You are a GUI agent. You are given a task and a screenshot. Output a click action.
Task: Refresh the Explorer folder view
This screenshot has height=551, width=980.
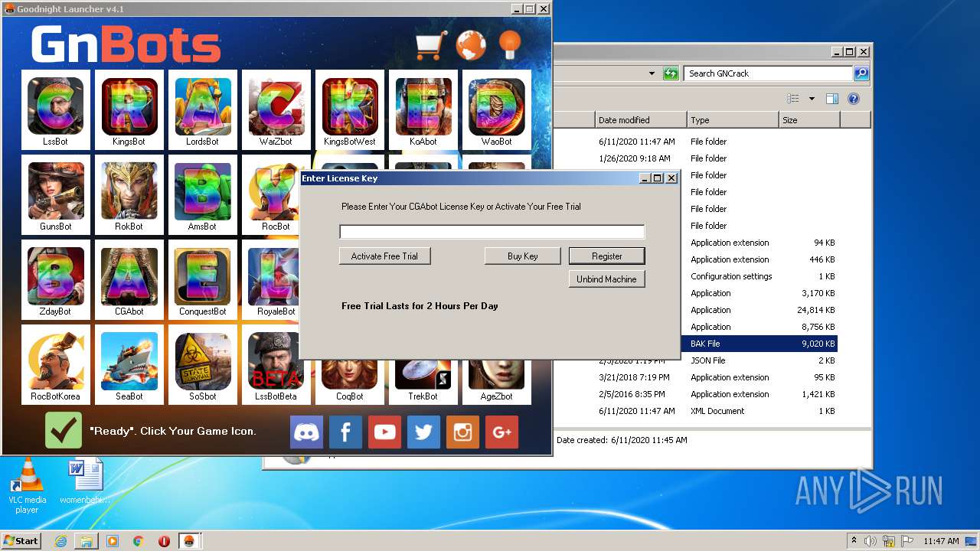click(671, 73)
